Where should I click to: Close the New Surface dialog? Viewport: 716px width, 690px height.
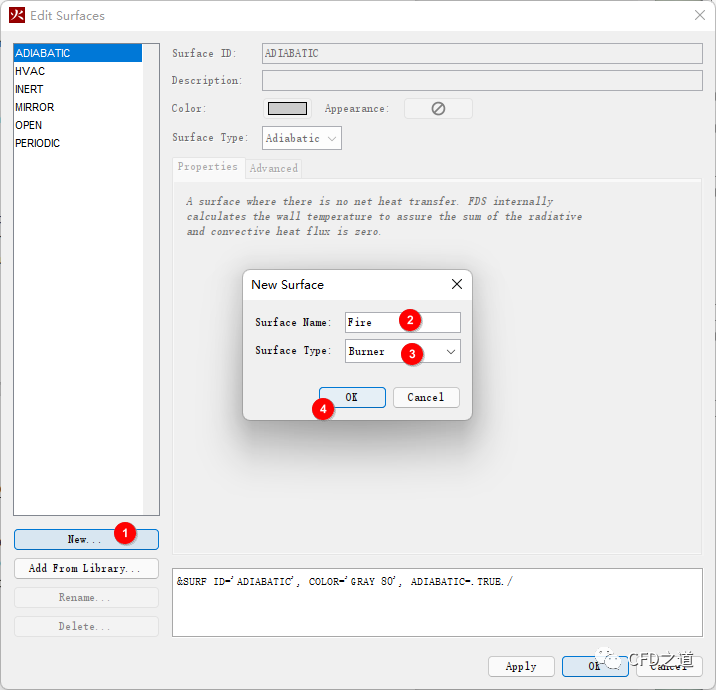coord(457,285)
